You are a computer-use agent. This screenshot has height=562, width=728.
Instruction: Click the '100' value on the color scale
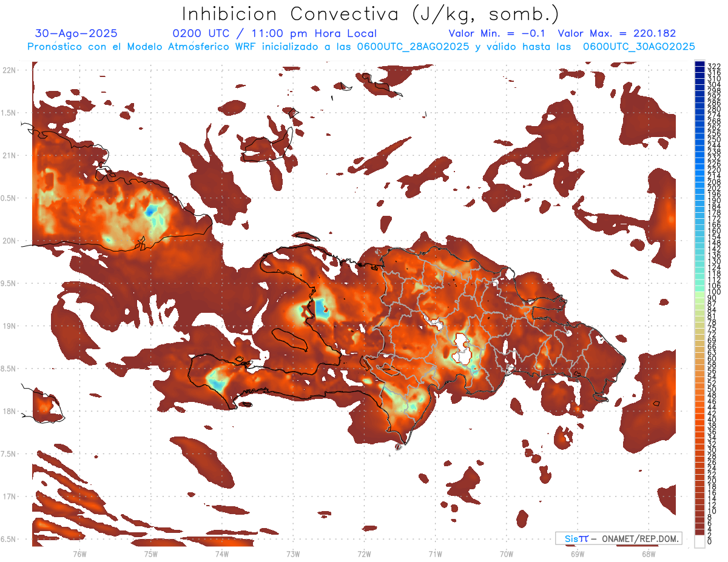(714, 292)
